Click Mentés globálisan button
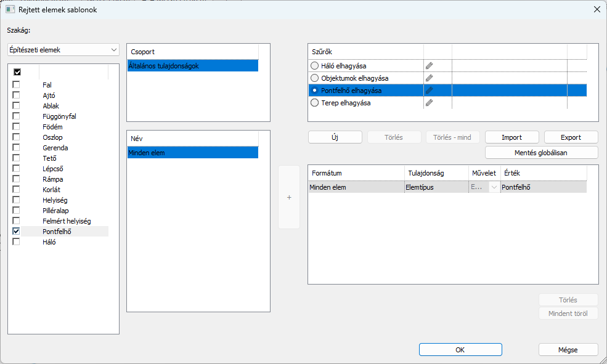This screenshot has width=607, height=364. 541,152
